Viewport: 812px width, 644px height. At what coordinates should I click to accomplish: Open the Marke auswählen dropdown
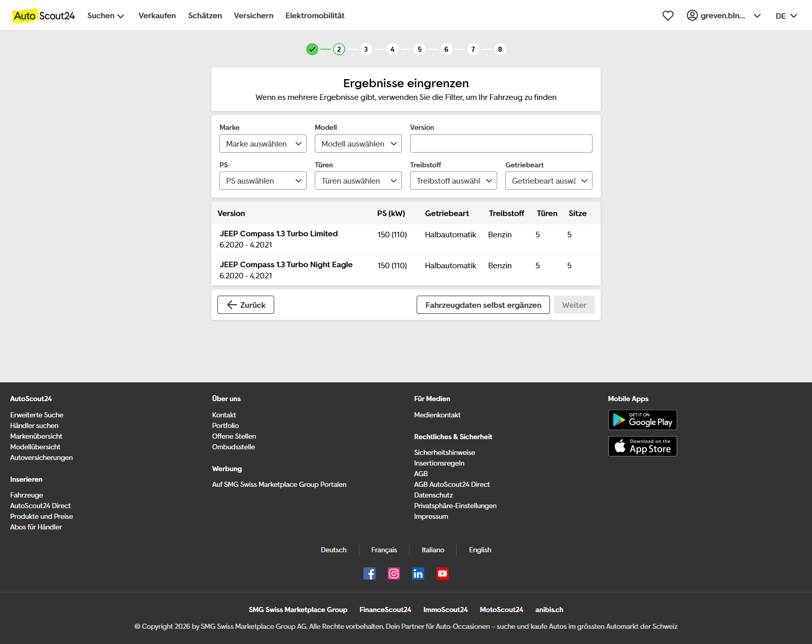(263, 144)
